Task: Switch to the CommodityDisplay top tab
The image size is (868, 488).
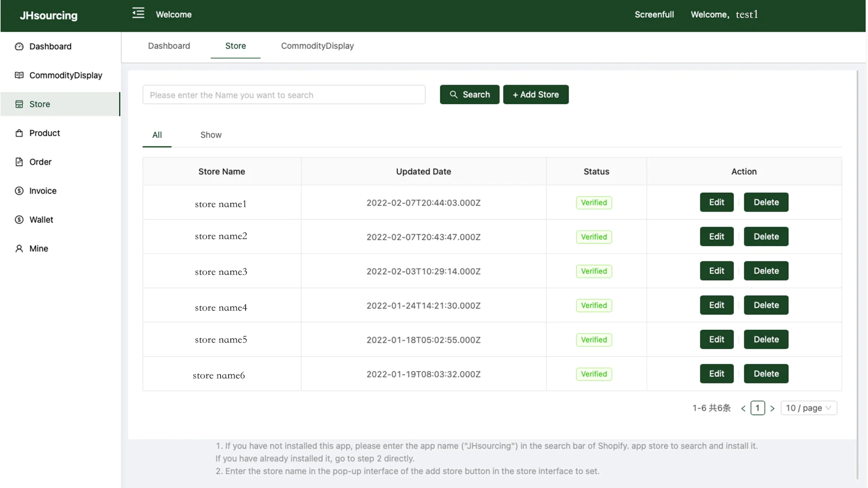Action: click(x=317, y=46)
